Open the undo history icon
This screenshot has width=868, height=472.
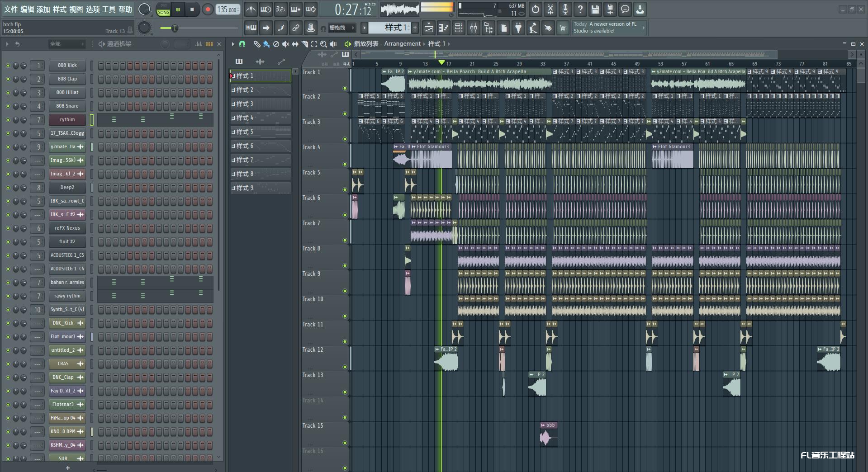pyautogui.click(x=536, y=9)
